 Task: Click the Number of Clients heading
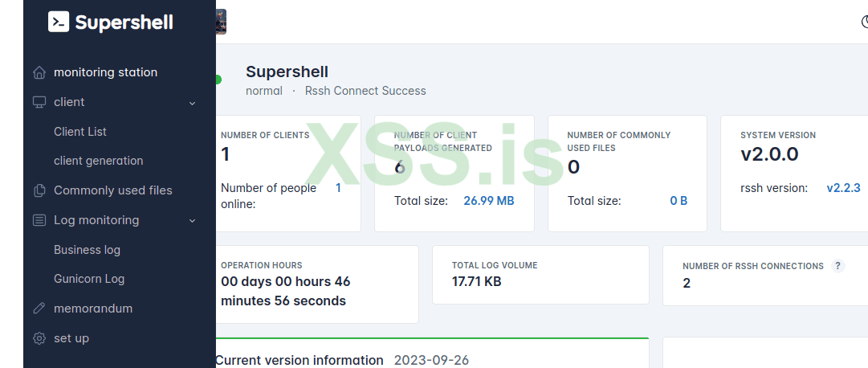click(265, 135)
